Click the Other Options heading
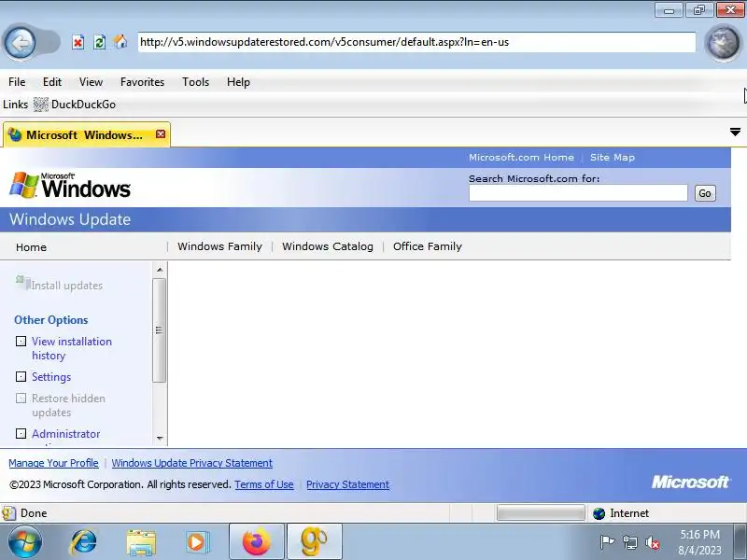 51,320
